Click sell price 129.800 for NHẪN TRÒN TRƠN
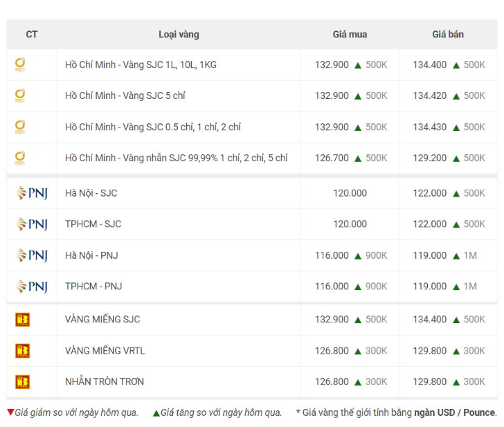The height and width of the screenshot is (427, 504). [430, 382]
